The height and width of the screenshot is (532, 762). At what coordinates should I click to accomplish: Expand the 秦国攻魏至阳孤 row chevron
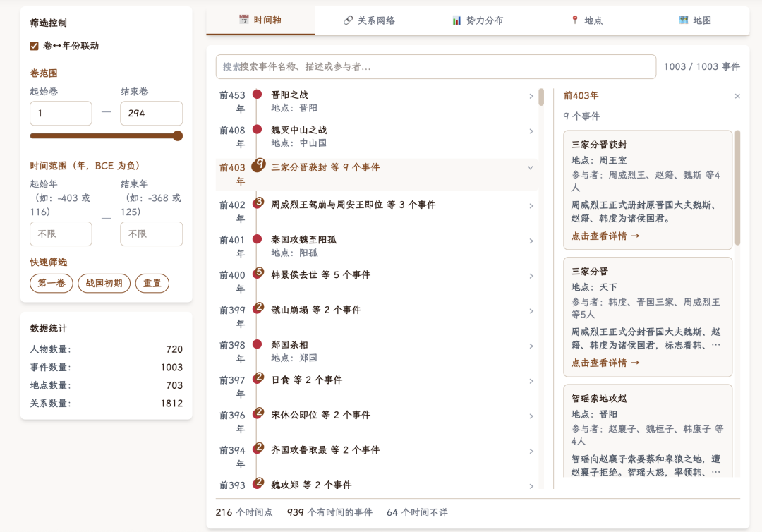pos(531,241)
